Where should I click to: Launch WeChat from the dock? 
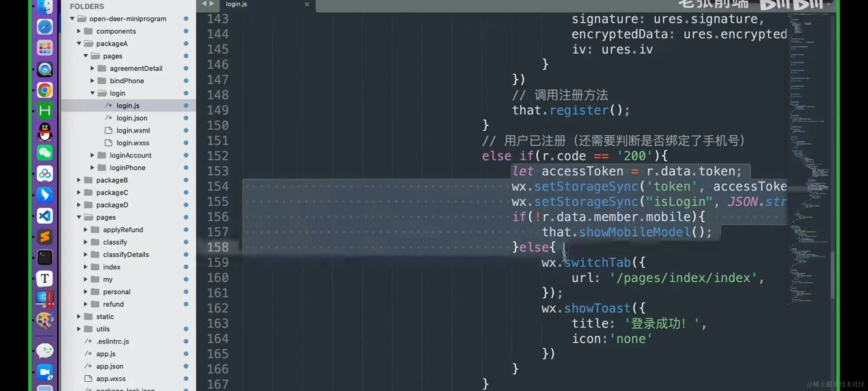tap(45, 153)
